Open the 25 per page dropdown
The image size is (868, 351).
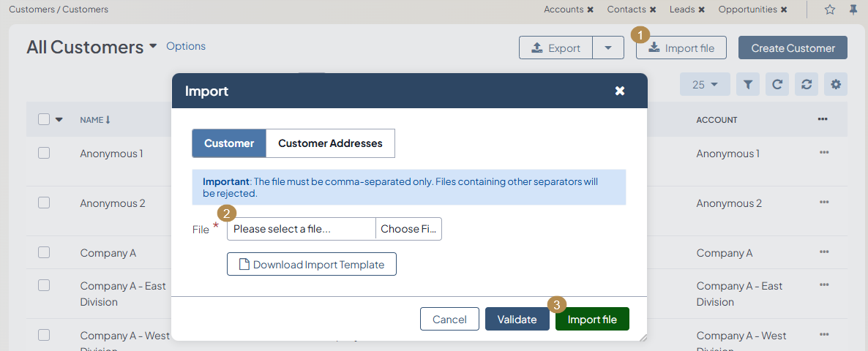[706, 85]
